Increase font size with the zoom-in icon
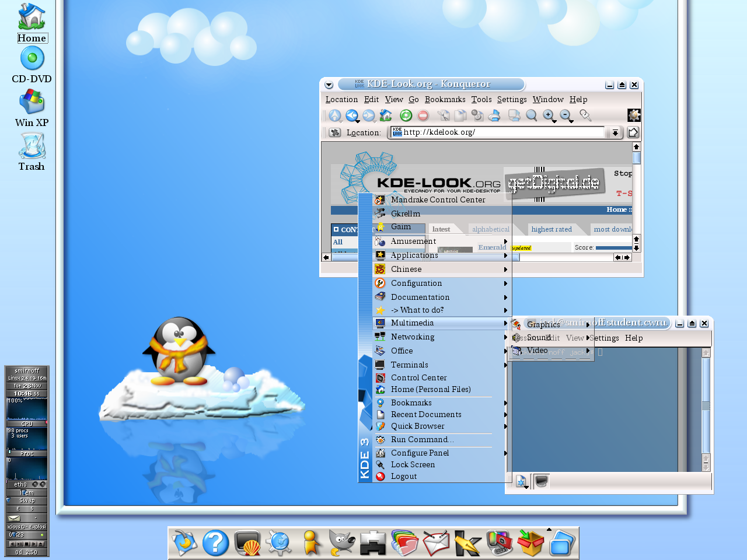Screen dimensions: 747x560 (x=549, y=116)
